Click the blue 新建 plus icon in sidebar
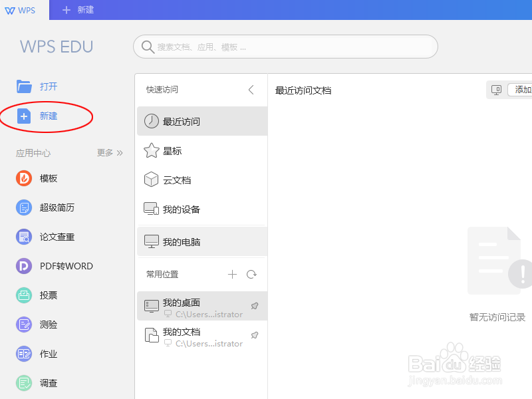The height and width of the screenshot is (399, 532). [24, 116]
